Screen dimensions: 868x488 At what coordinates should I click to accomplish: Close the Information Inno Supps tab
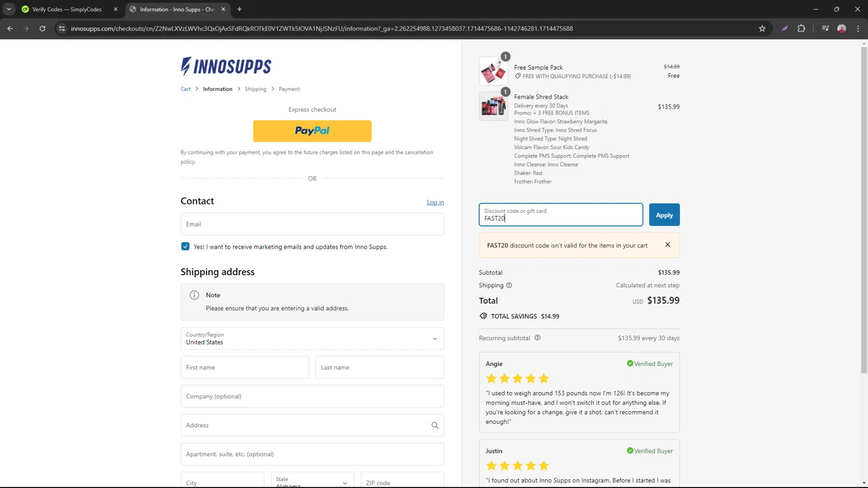(x=223, y=9)
